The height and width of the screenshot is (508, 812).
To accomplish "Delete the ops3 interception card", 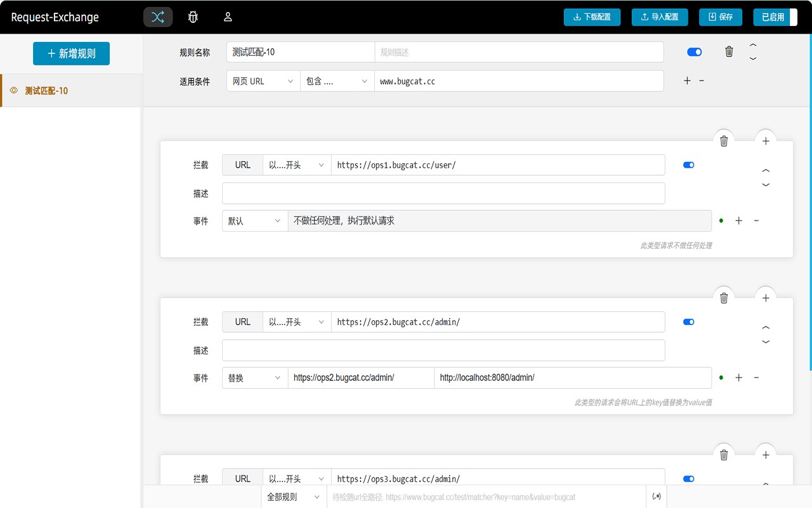I will [x=724, y=455].
